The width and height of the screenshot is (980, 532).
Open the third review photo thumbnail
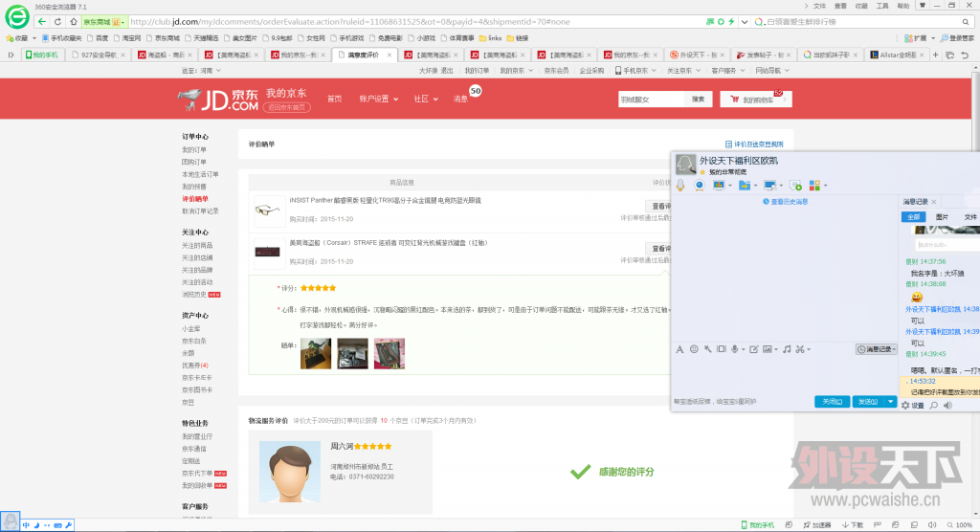390,353
